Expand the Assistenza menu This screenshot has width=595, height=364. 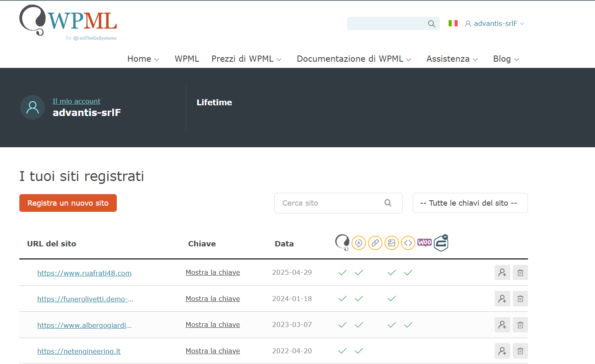point(452,59)
